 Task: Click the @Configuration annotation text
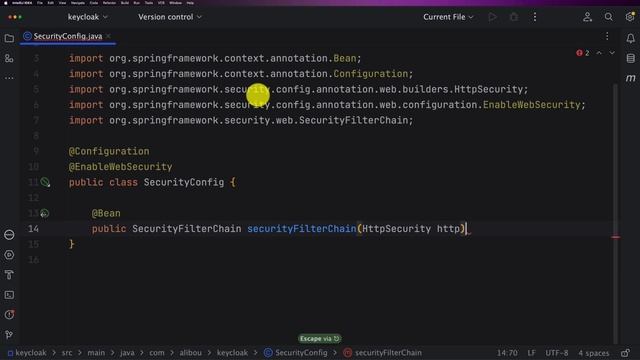coord(109,151)
